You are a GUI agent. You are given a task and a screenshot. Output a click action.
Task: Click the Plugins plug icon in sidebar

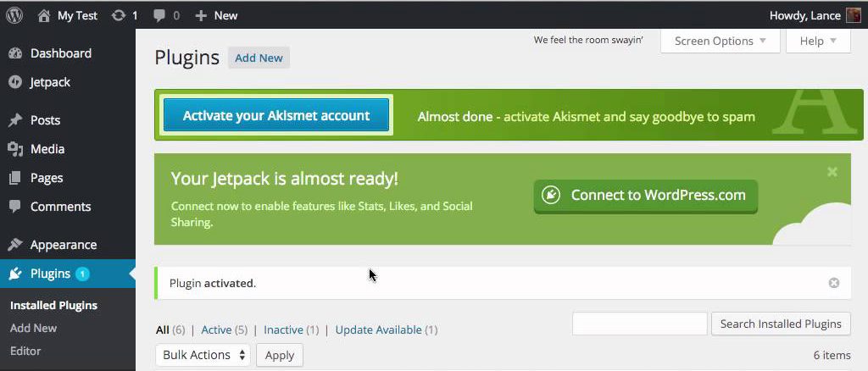(x=15, y=274)
